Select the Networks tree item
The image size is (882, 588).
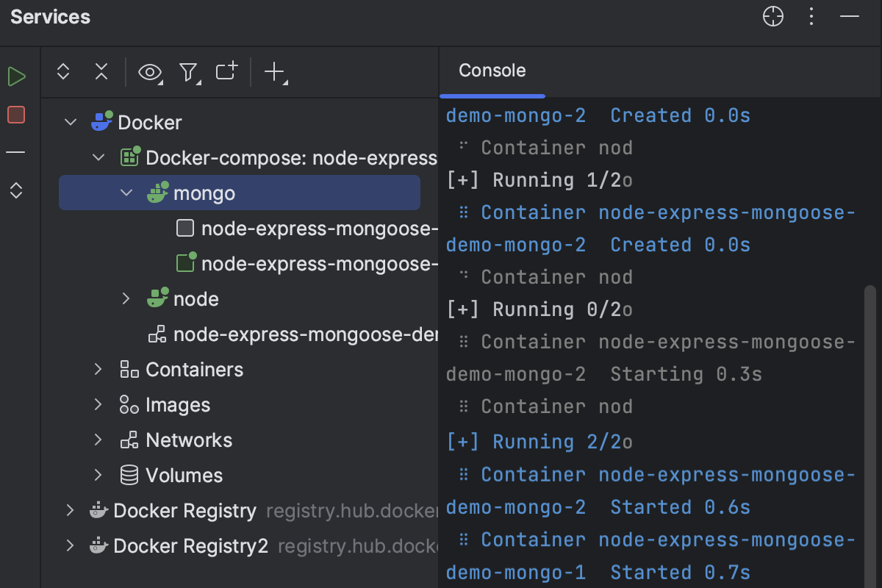[190, 440]
